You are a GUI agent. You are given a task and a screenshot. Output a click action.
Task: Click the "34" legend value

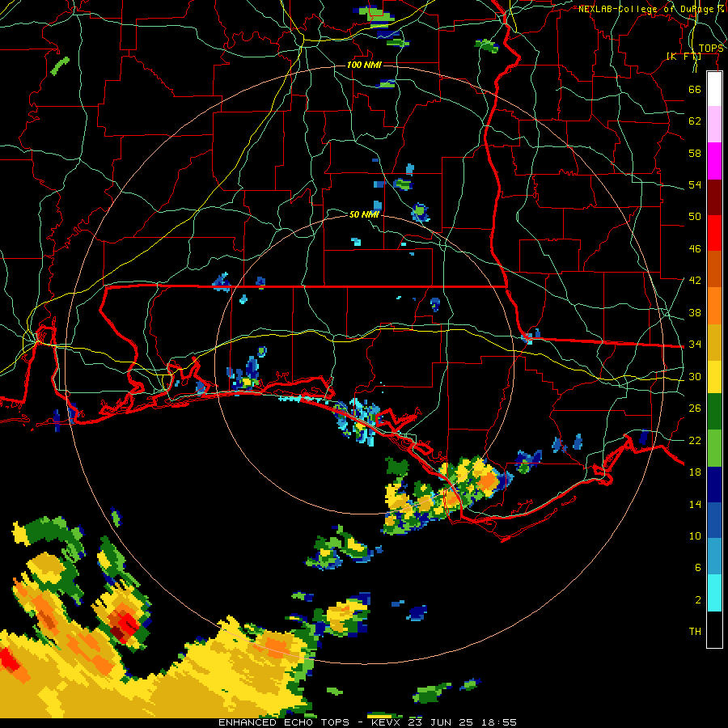[x=695, y=344]
